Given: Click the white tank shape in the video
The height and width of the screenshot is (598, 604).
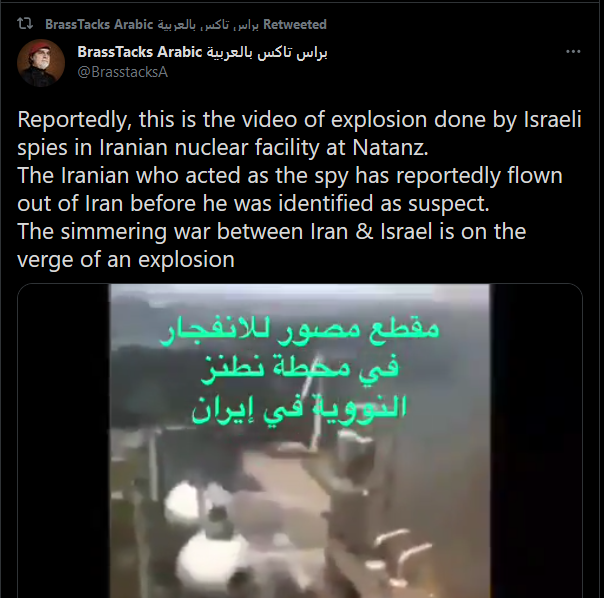Looking at the screenshot, I should [210, 557].
